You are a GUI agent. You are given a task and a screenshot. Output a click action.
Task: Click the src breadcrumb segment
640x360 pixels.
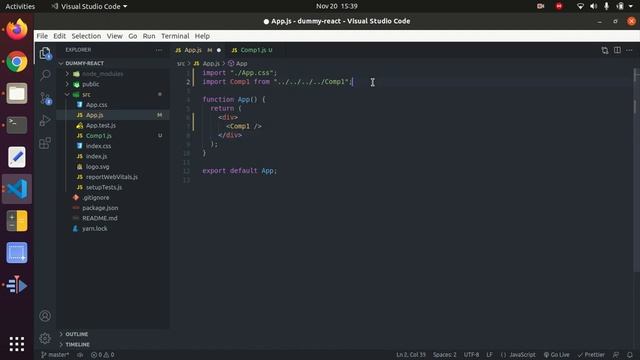pos(181,64)
